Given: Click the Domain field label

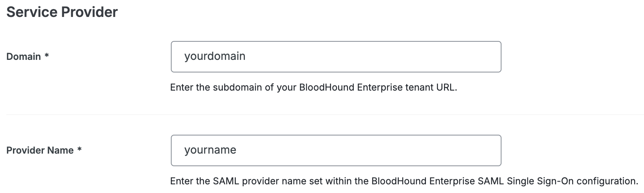Looking at the screenshot, I should 24,57.
